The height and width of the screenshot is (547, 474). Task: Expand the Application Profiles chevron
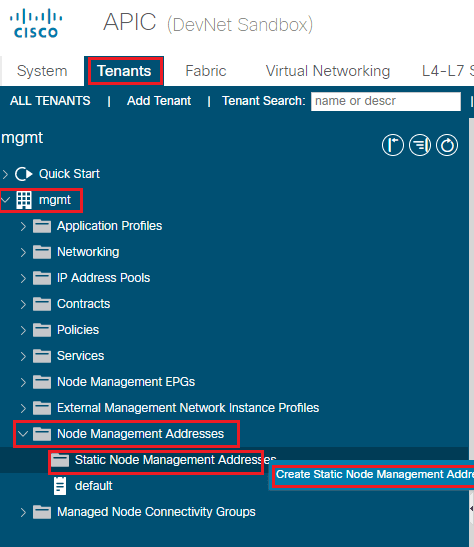(23, 226)
